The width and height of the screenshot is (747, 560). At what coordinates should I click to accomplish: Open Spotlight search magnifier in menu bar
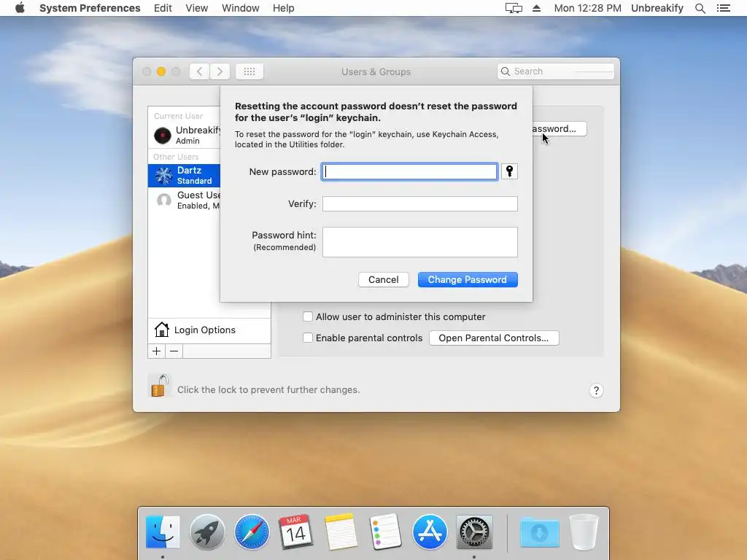point(700,8)
